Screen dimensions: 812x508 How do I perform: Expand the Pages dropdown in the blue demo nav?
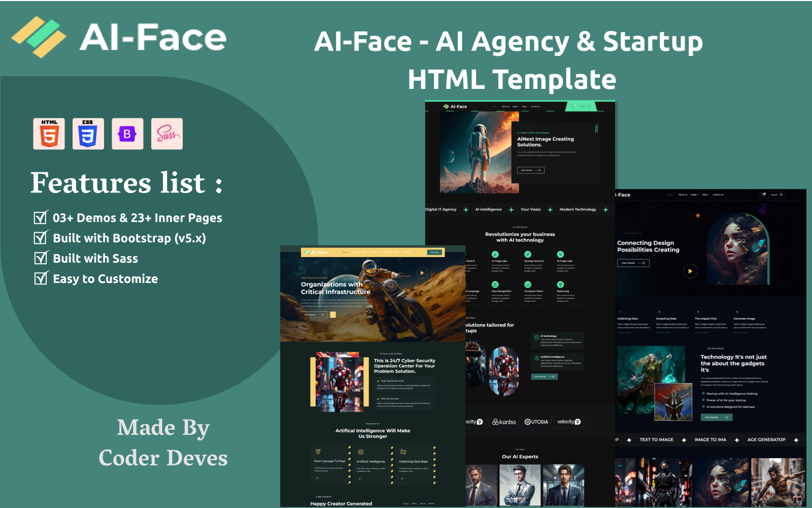694,195
